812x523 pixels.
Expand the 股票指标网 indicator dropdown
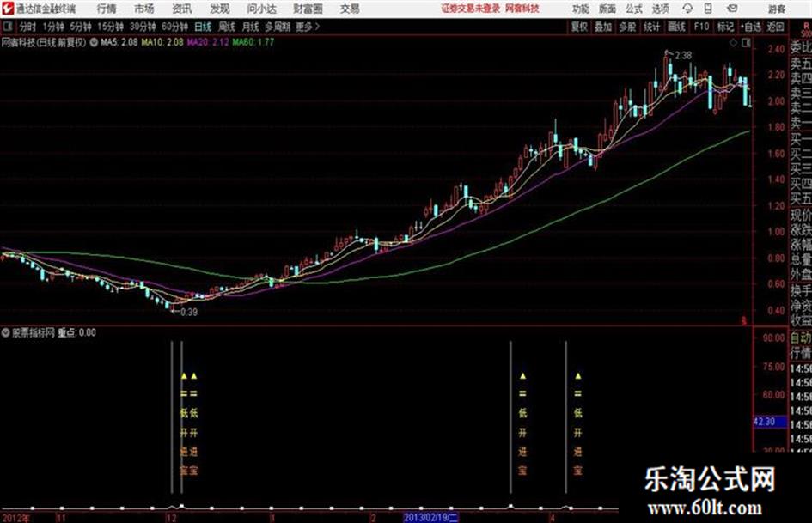click(x=6, y=333)
